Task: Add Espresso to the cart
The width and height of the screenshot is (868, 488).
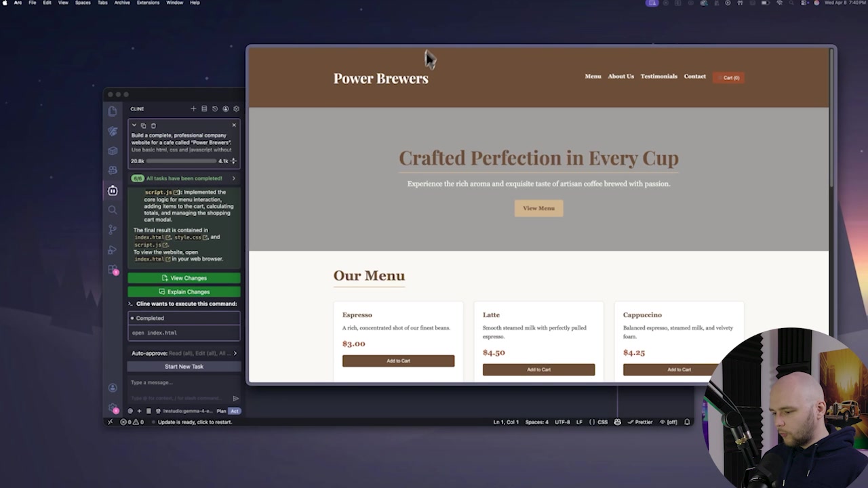Action: pos(398,361)
